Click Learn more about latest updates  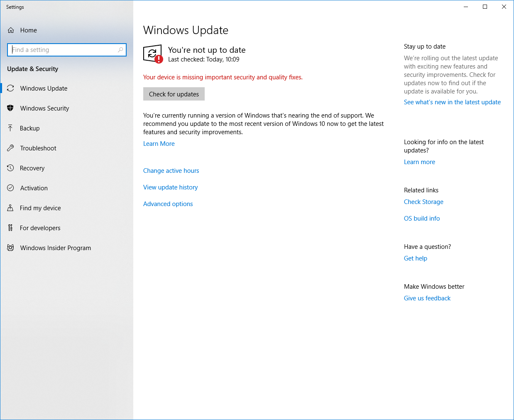419,162
